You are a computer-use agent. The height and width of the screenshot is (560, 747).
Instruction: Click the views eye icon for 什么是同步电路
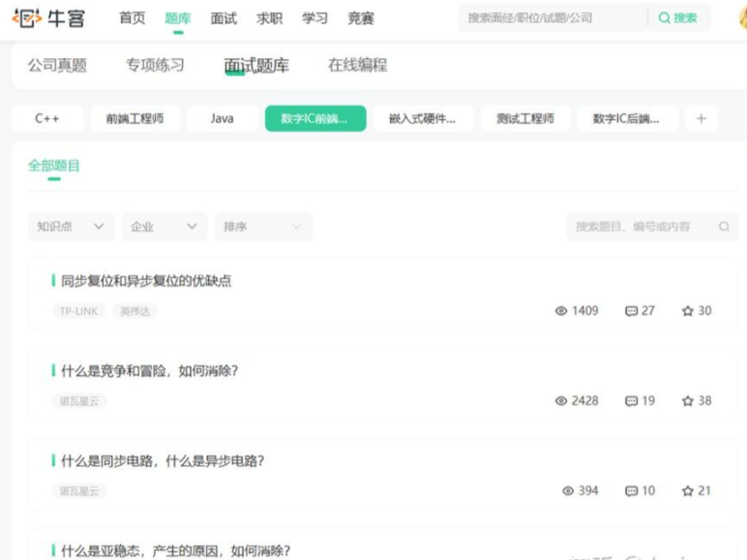click(x=568, y=491)
